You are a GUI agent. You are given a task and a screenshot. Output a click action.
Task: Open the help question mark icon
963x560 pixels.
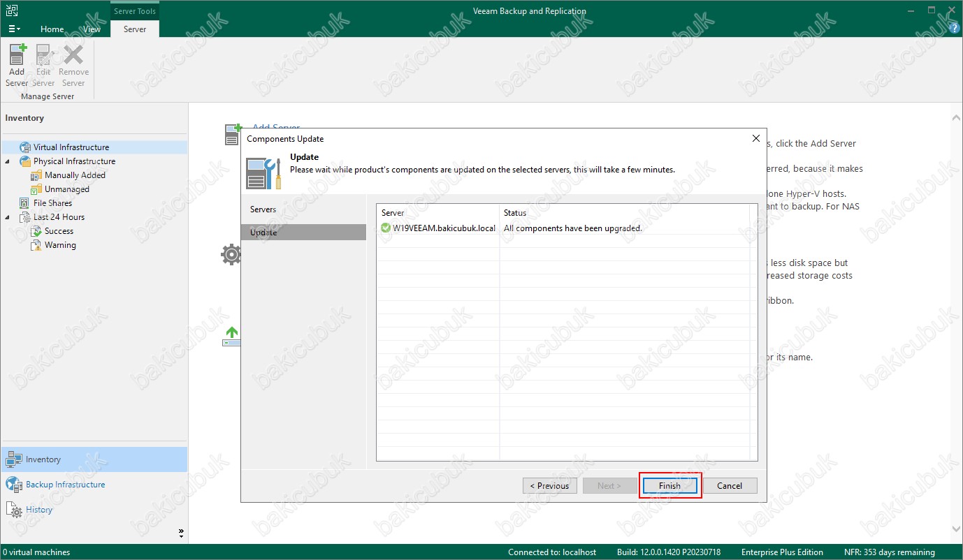coord(955,29)
